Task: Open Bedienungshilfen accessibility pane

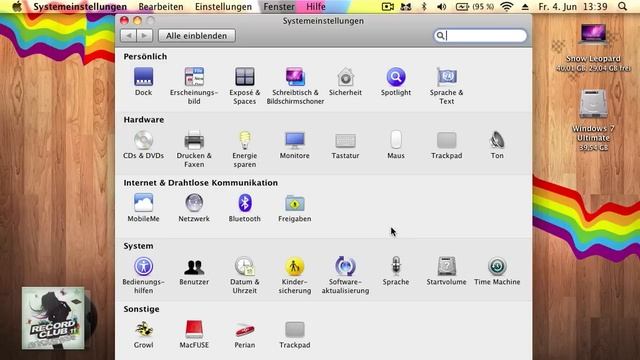Action: (143, 276)
